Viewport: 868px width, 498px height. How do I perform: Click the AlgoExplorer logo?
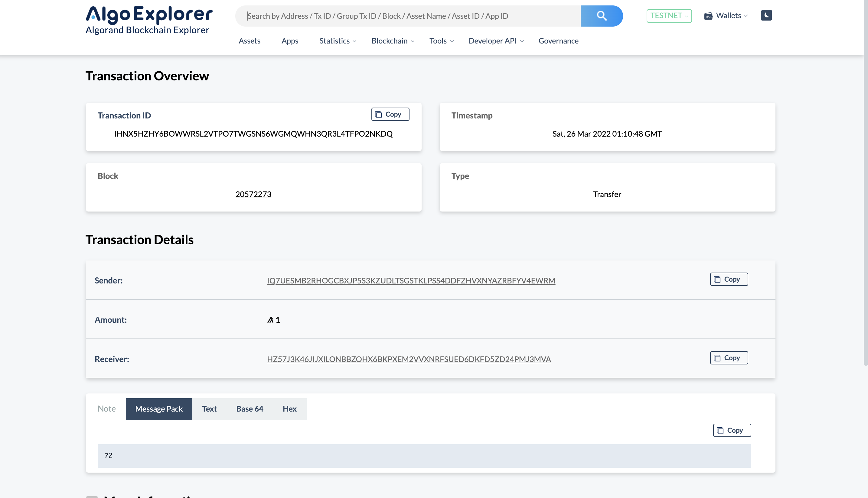point(149,20)
